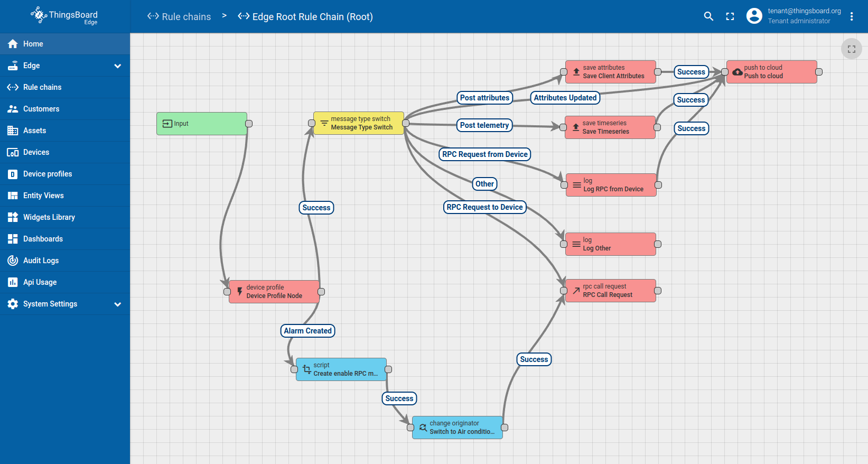Select the Alarm Created link label
The width and height of the screenshot is (868, 464).
coord(307,331)
